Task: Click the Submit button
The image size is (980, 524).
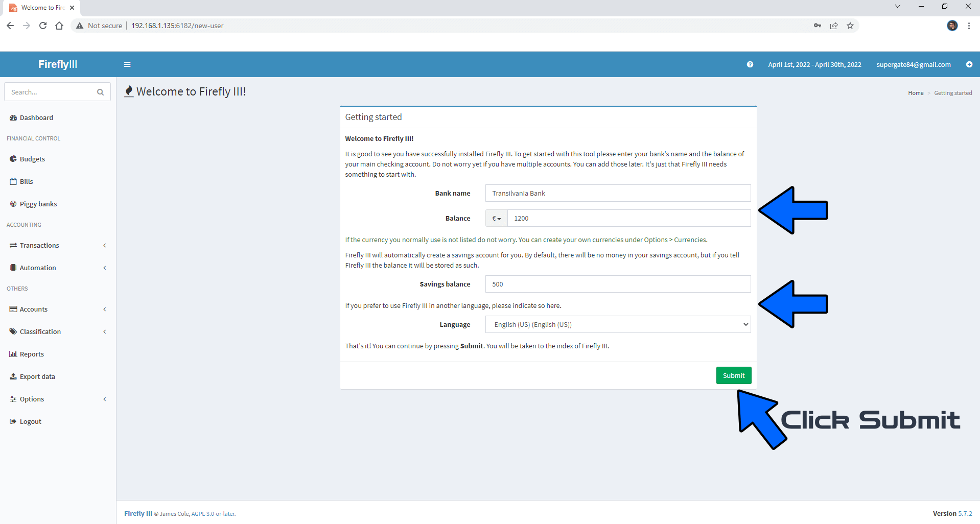Action: tap(734, 375)
